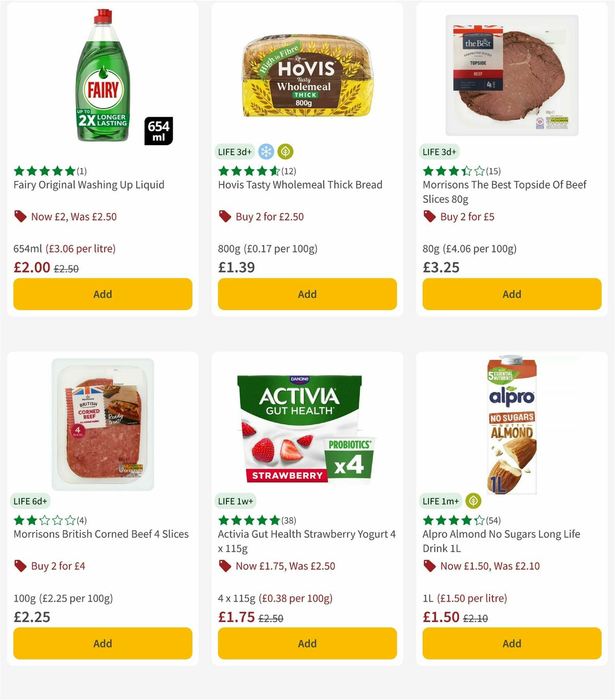615x700 pixels.
Task: Add Fairy Original Washing Up Liquid to trolley
Action: pyautogui.click(x=102, y=294)
